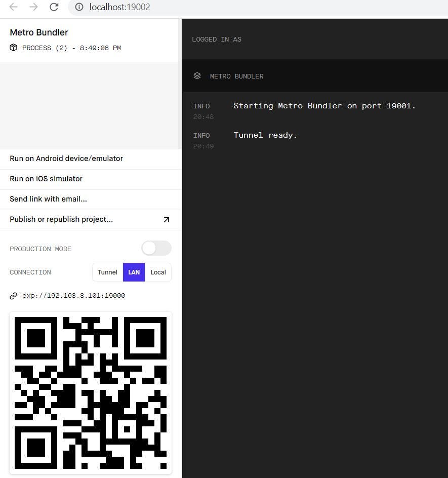Click the cube icon beside PROCESS (2)
The image size is (448, 478).
(13, 48)
